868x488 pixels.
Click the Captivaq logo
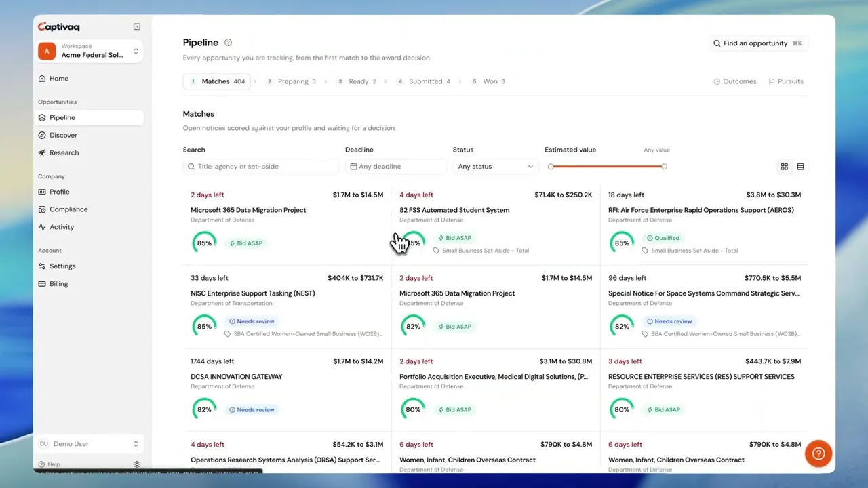click(x=58, y=27)
